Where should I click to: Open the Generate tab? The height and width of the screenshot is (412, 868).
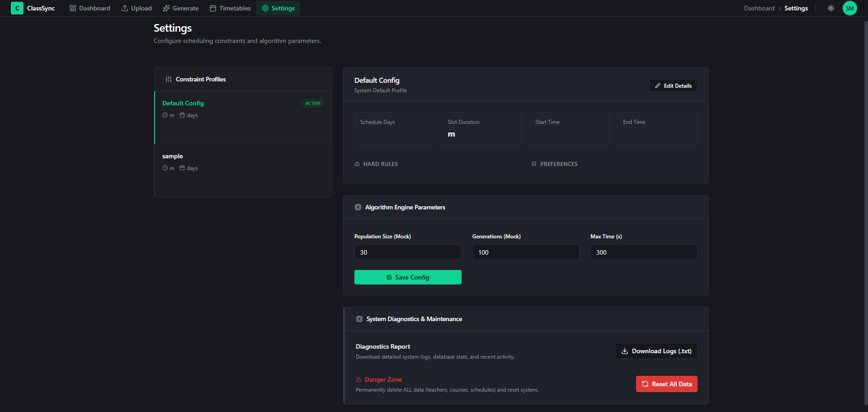tap(181, 8)
